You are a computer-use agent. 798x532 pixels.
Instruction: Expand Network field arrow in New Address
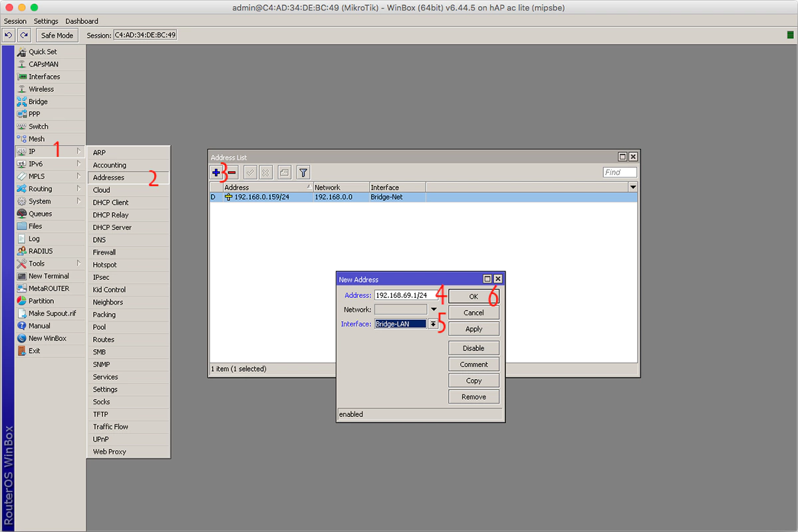click(434, 309)
